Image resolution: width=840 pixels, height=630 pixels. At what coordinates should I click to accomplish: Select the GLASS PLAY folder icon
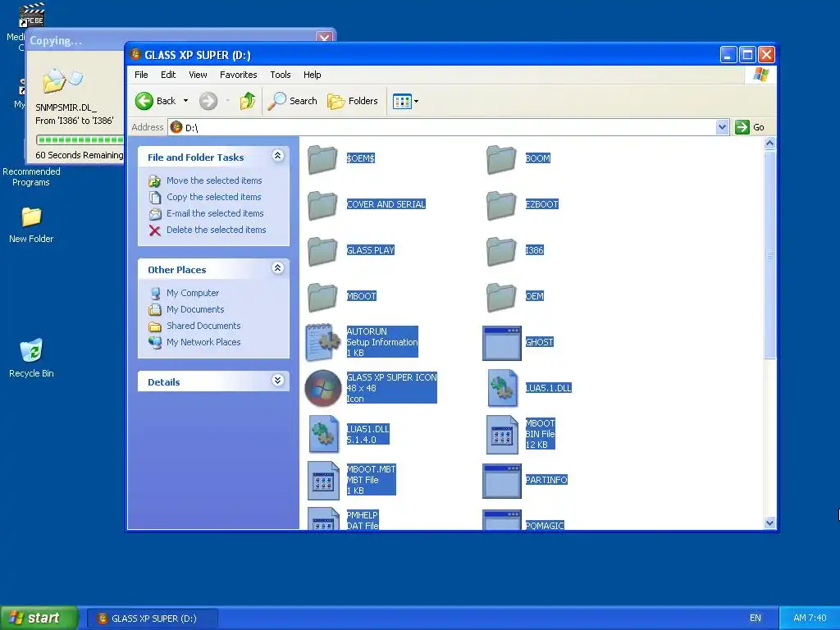click(x=322, y=251)
